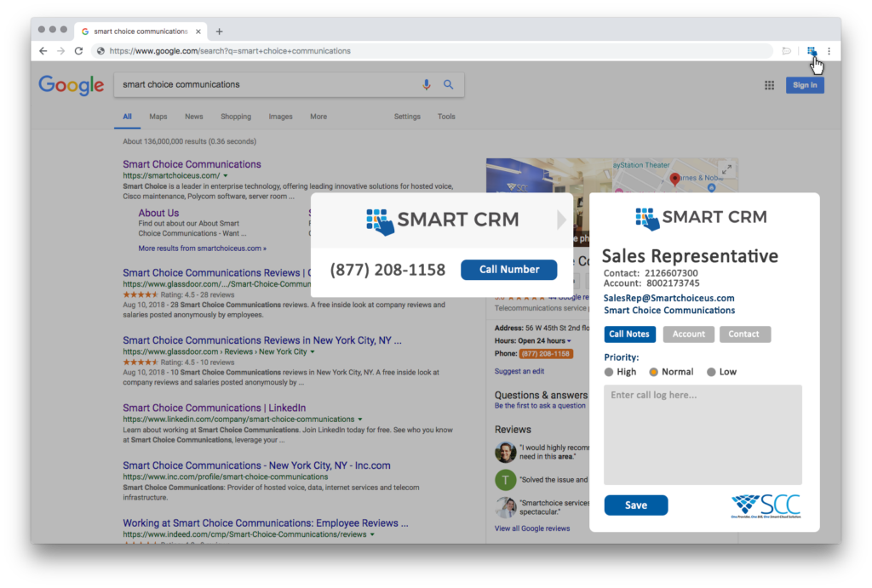The width and height of the screenshot is (872, 588).
Task: Click into the call log text area
Action: (703, 435)
